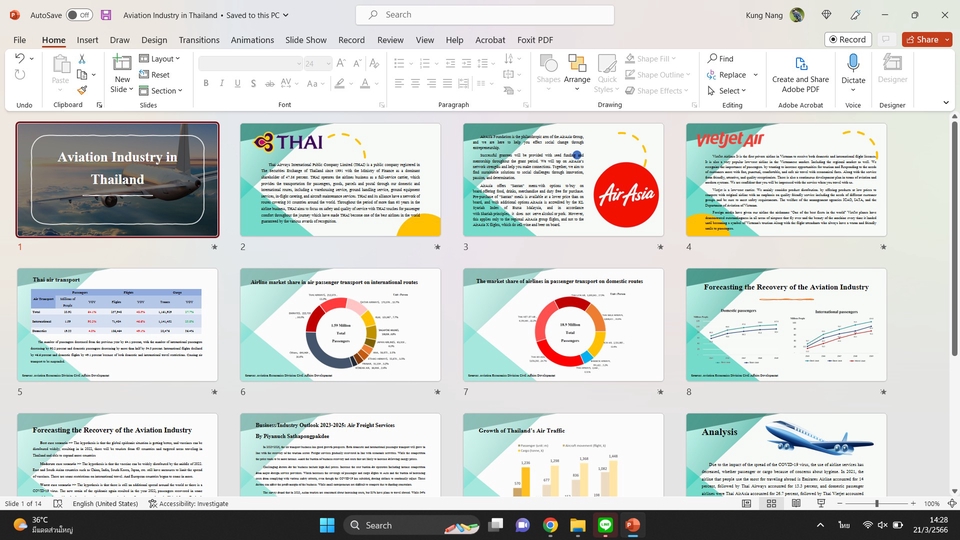Click the fit slide to window icon
The height and width of the screenshot is (540, 960).
[x=951, y=503]
